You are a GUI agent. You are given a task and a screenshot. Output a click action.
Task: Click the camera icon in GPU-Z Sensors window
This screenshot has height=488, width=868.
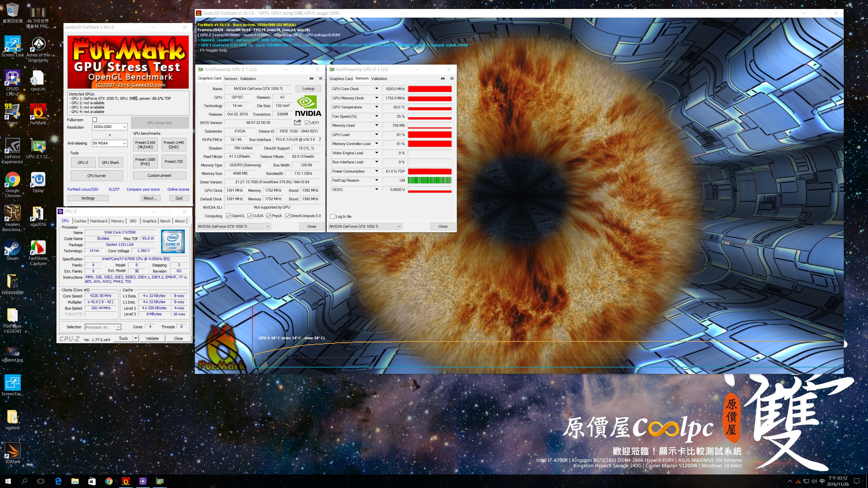(443, 78)
